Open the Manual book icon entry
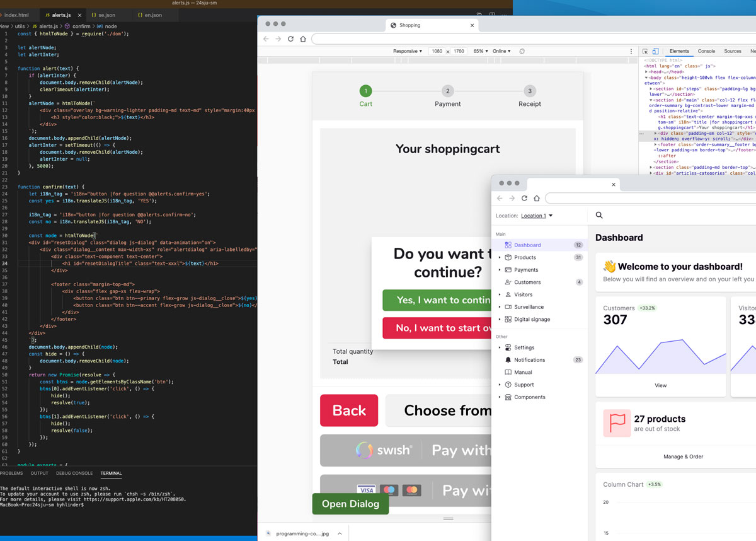 click(x=508, y=373)
